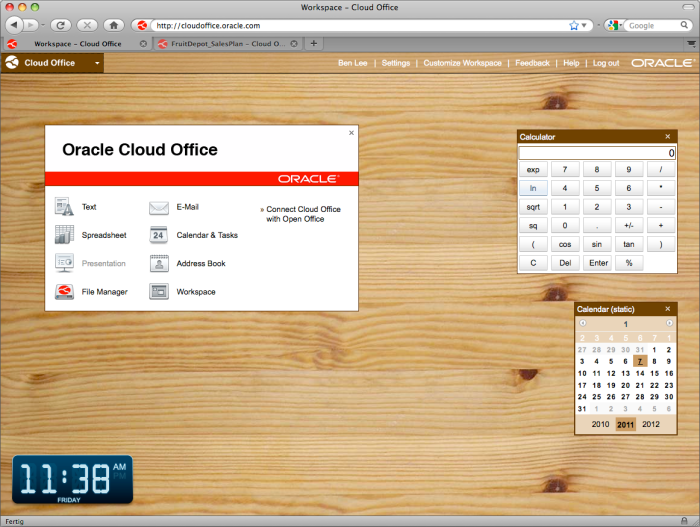Open the Address Book icon
Image resolution: width=700 pixels, height=527 pixels.
point(159,264)
